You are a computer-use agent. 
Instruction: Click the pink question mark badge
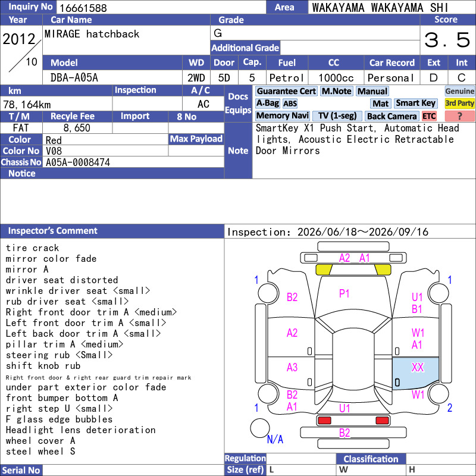(x=459, y=116)
